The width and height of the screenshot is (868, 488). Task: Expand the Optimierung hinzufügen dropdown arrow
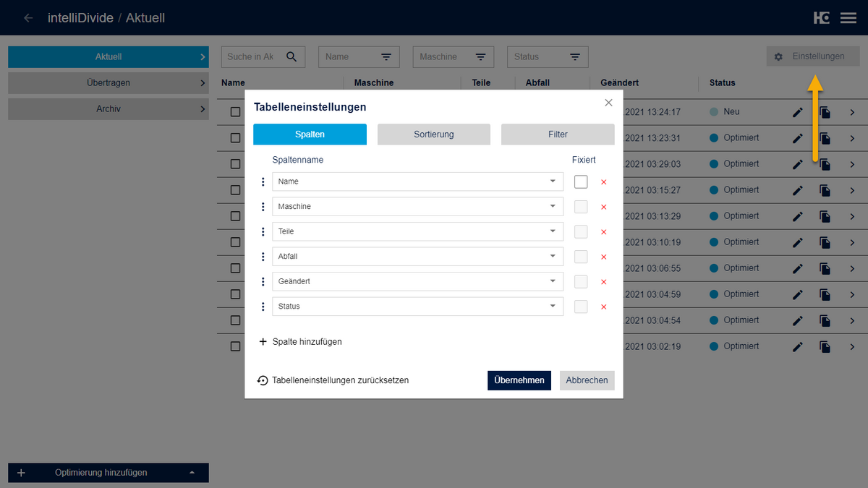(192, 472)
